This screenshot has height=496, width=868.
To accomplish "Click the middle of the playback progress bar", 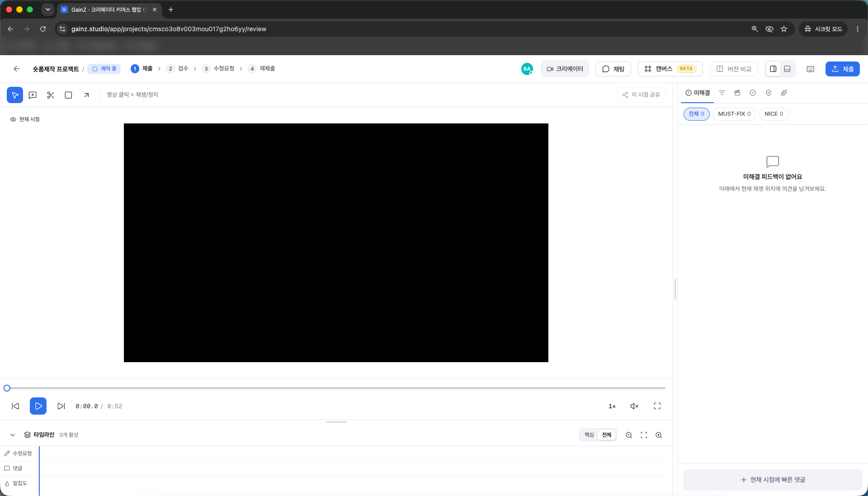I will coord(336,388).
